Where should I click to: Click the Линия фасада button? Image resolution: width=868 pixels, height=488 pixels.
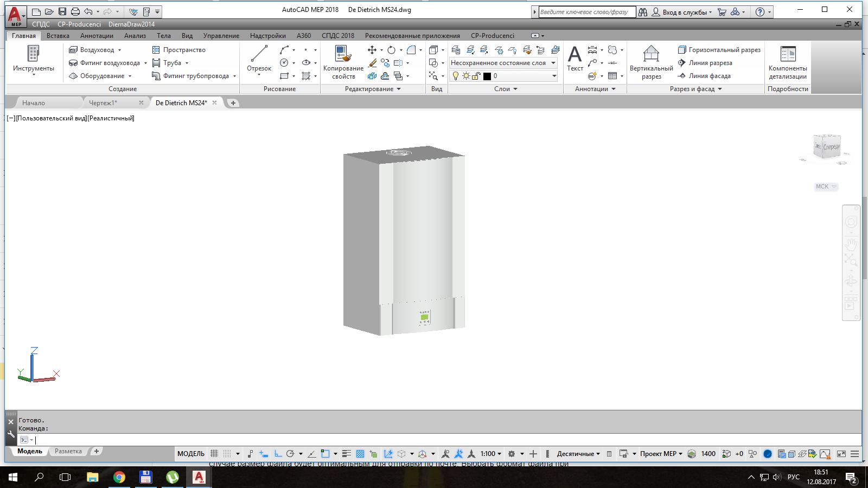pos(704,76)
